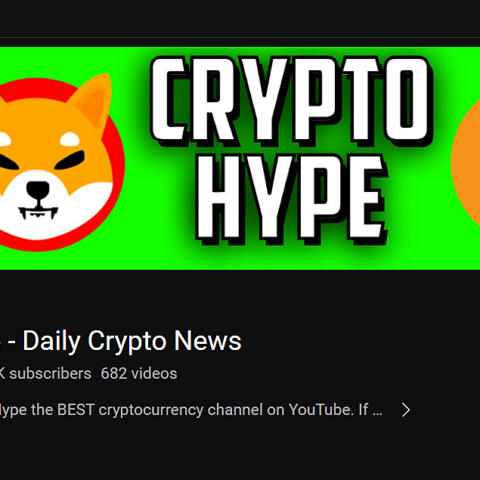Click the "682 videos" count
The height and width of the screenshot is (480, 480).
[x=139, y=373]
